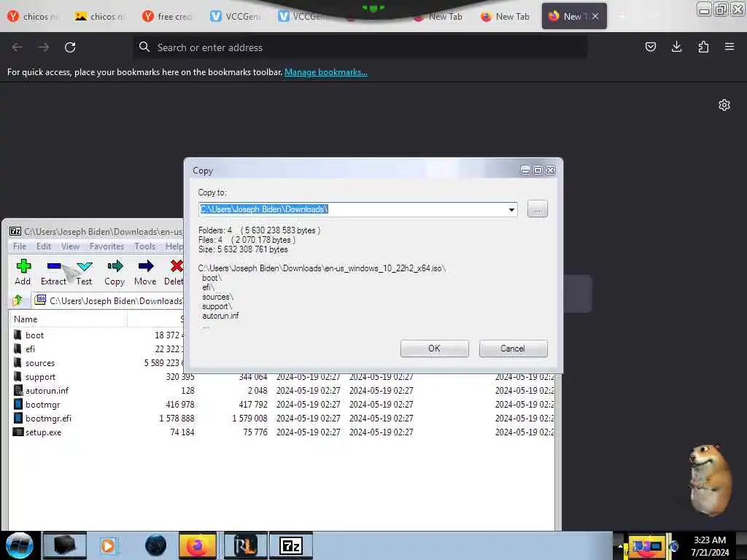Select the support folder
The image size is (747, 560).
[x=41, y=377]
